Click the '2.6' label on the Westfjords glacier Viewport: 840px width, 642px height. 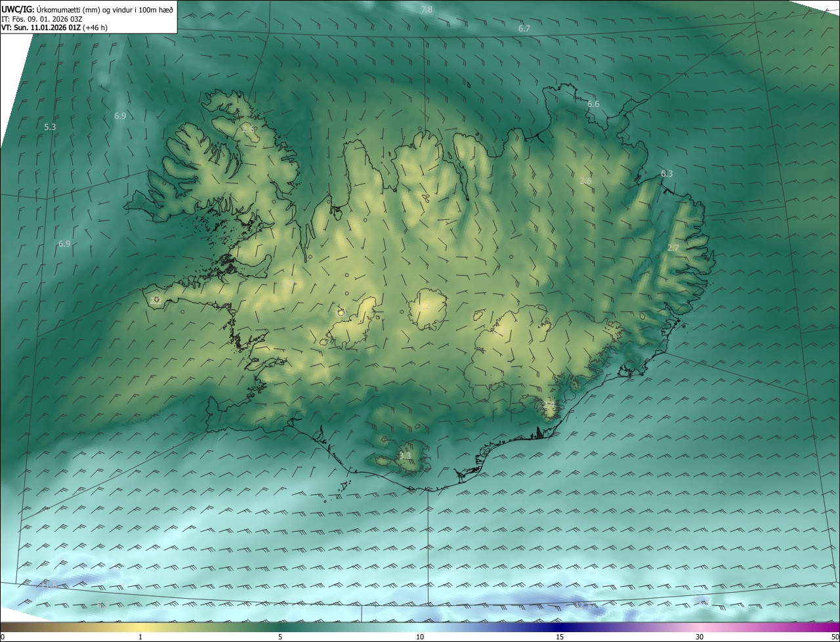coord(249,129)
